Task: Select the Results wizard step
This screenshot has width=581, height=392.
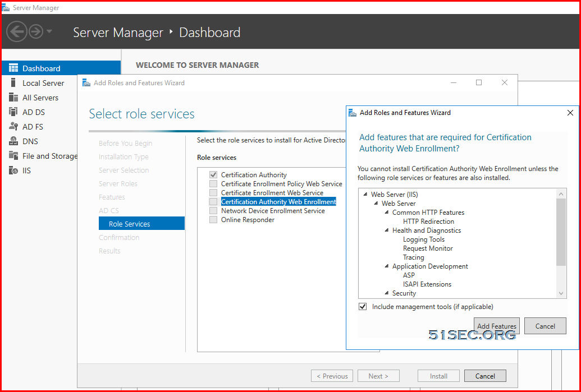Action: [x=109, y=251]
